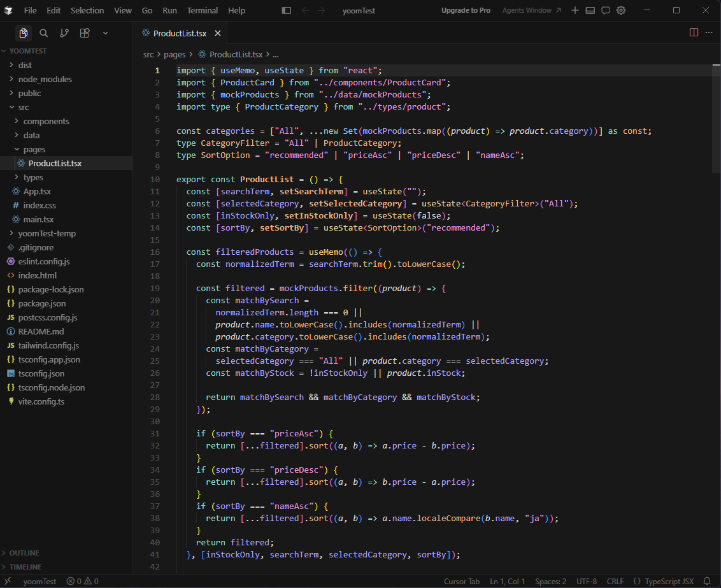Expand the node_modules folder
This screenshot has width=721, height=588.
(x=67, y=79)
